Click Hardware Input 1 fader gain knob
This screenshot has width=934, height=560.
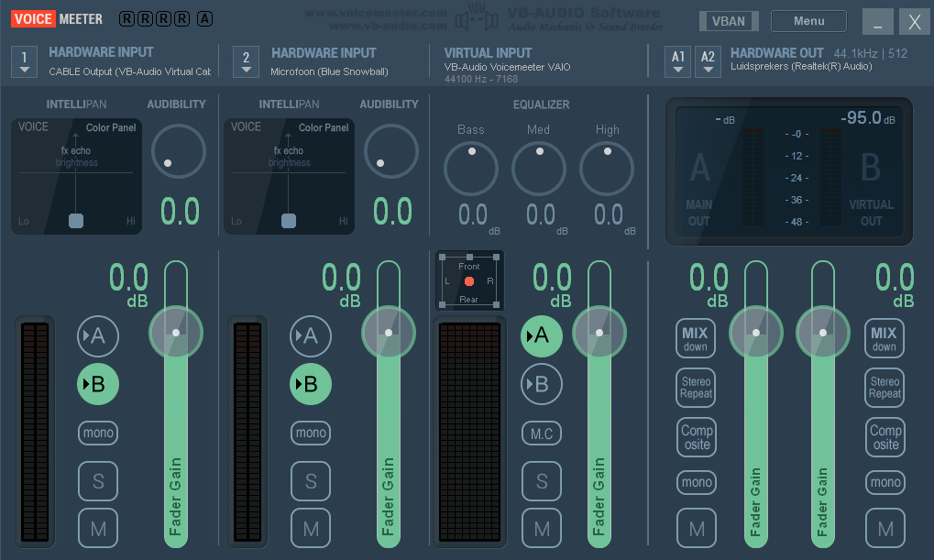pos(176,333)
